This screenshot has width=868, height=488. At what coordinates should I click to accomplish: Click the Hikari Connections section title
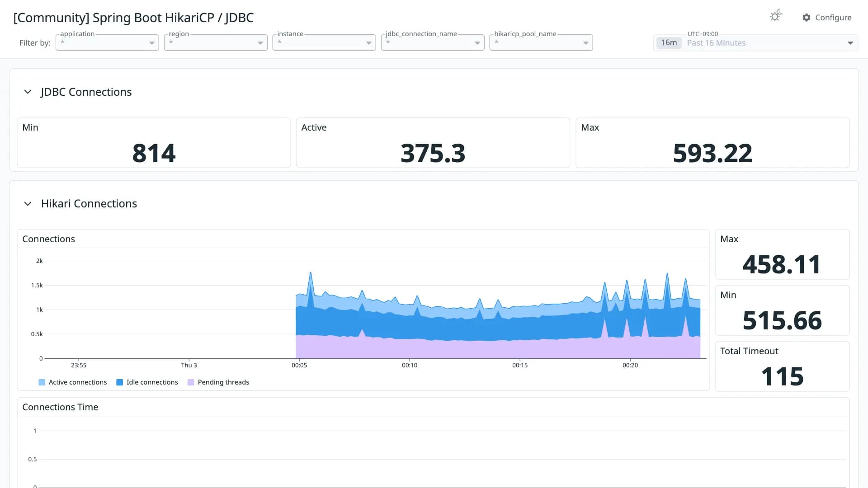(x=89, y=204)
